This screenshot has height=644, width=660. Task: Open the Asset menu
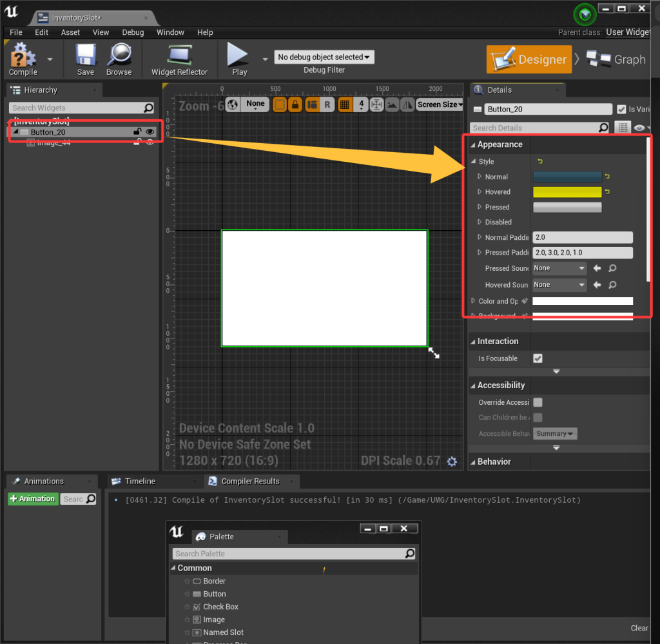pos(70,32)
